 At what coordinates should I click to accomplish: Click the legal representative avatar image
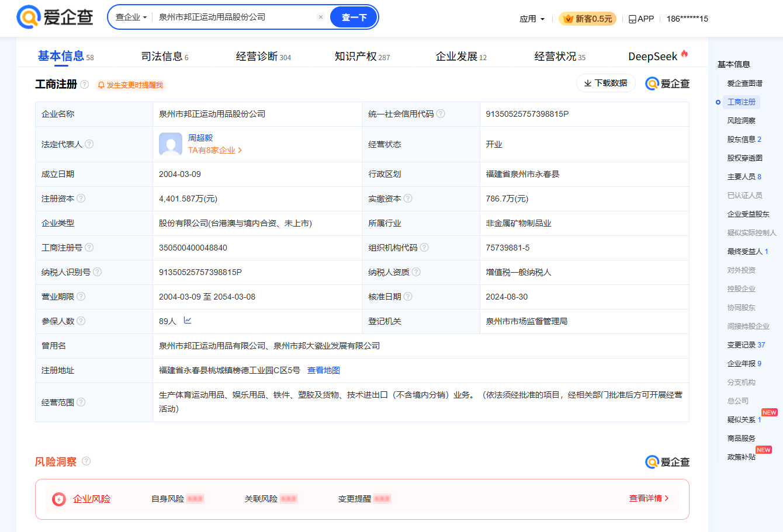pyautogui.click(x=171, y=144)
